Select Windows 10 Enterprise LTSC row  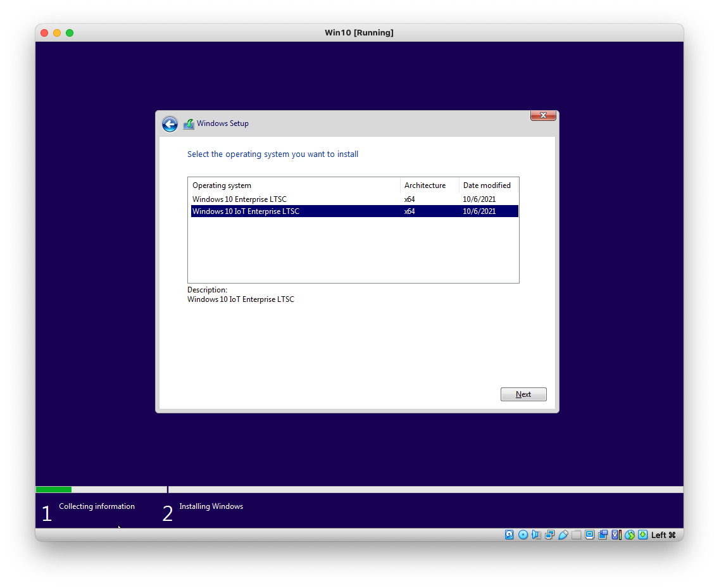point(354,199)
